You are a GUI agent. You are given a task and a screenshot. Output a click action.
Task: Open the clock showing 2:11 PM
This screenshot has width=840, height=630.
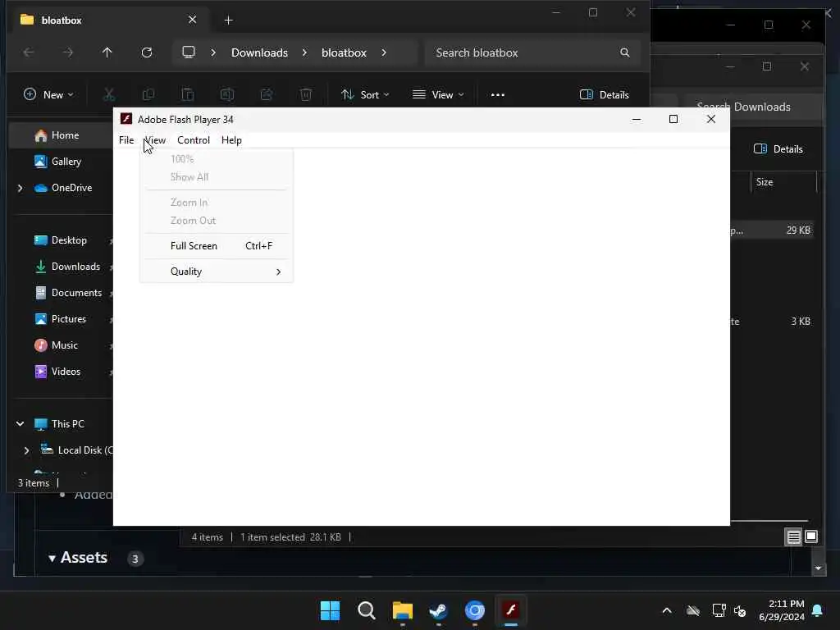coord(782,610)
